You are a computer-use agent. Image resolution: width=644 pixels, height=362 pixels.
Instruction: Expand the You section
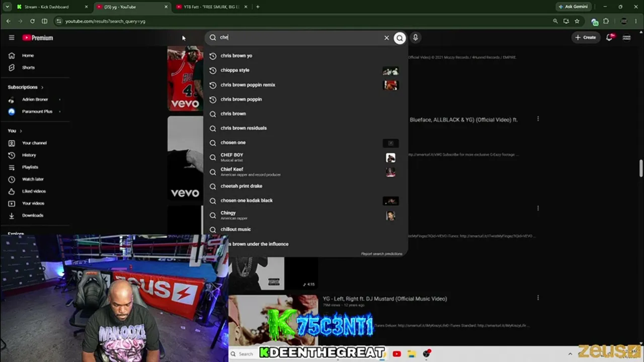(15, 131)
